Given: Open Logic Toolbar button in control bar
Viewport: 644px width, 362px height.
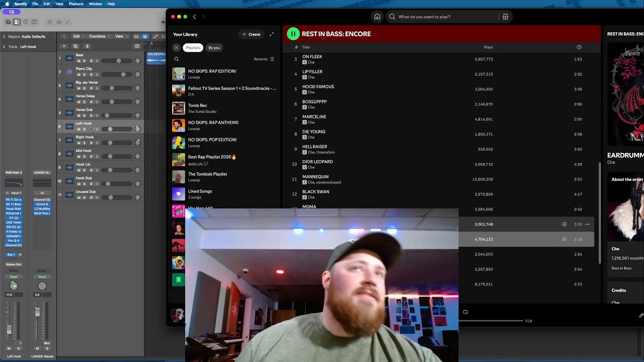Looking at the screenshot, I should (x=34, y=22).
